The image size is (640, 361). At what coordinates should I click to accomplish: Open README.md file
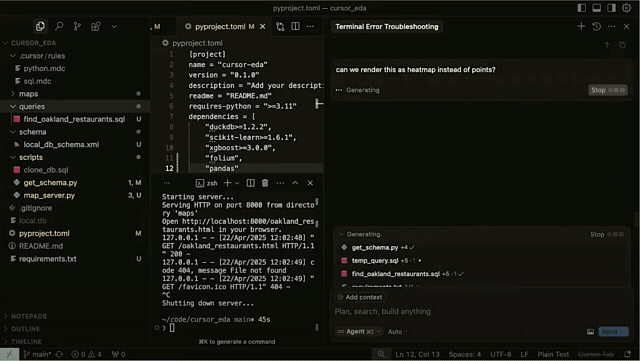[41, 246]
